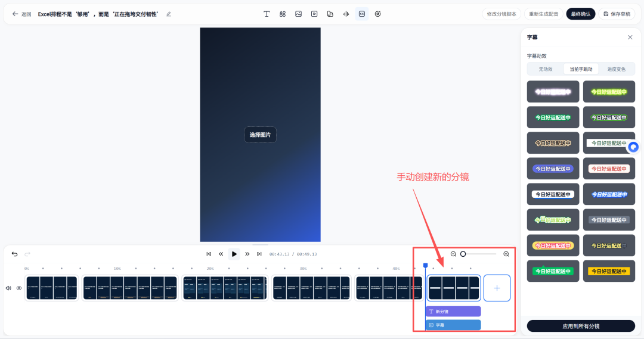The height and width of the screenshot is (339, 644).
Task: Jump to the end of the timeline
Action: pyautogui.click(x=259, y=254)
